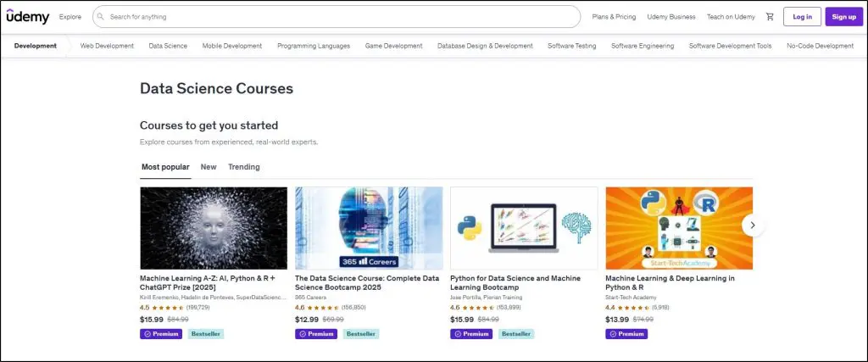Switch to the Trending tab
Screen dimensions: 868x362
point(243,167)
